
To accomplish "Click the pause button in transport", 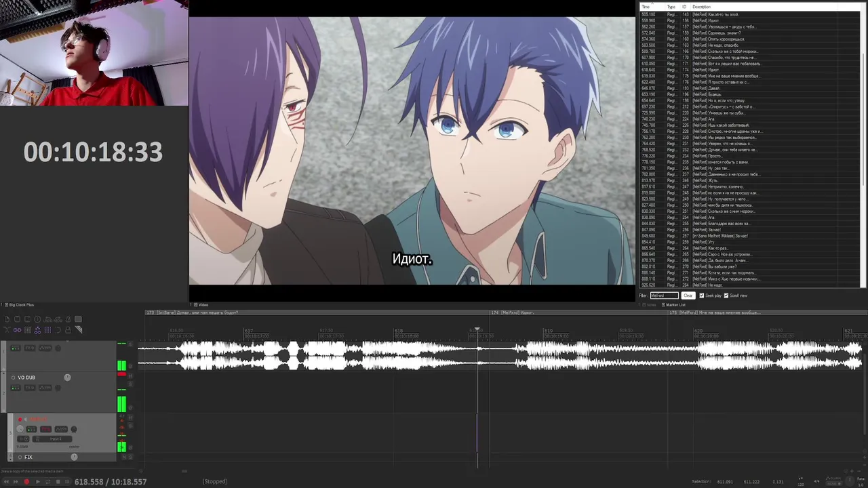I will (x=66, y=482).
